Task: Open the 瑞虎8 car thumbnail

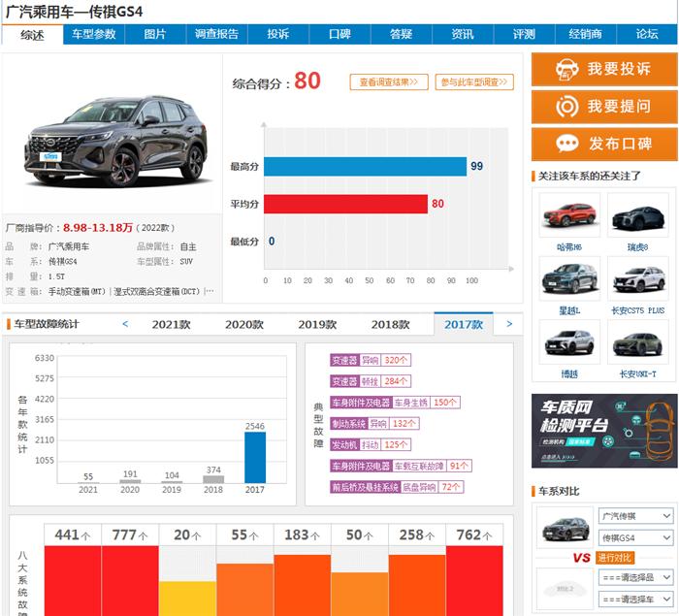Action: click(638, 215)
